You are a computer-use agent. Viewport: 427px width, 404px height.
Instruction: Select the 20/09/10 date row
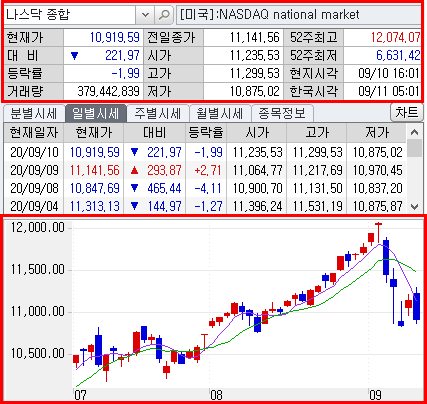click(x=205, y=152)
